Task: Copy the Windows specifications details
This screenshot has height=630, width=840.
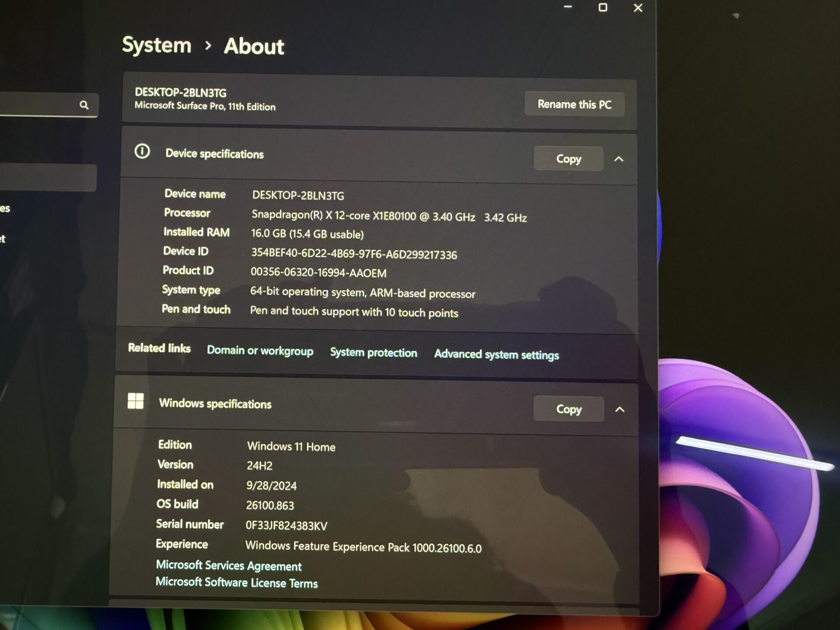Action: [x=568, y=409]
